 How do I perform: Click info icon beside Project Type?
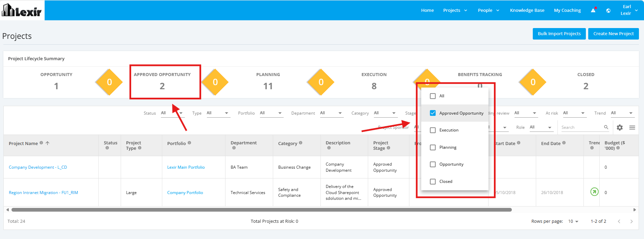[140, 148]
